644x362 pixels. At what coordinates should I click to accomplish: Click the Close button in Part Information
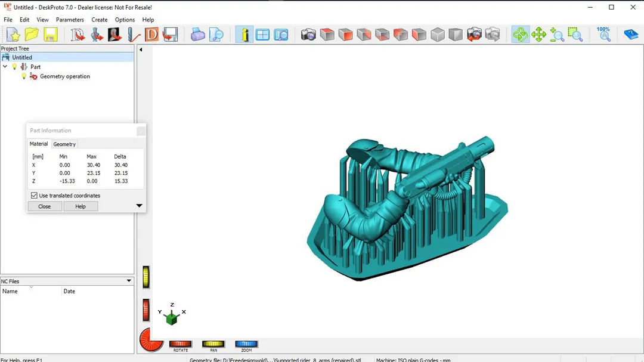click(44, 206)
